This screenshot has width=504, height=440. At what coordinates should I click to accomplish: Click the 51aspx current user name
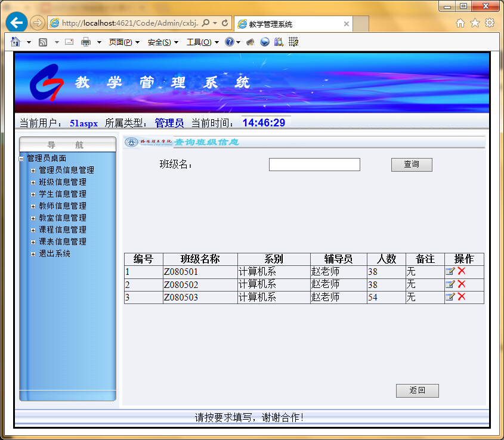pos(84,123)
